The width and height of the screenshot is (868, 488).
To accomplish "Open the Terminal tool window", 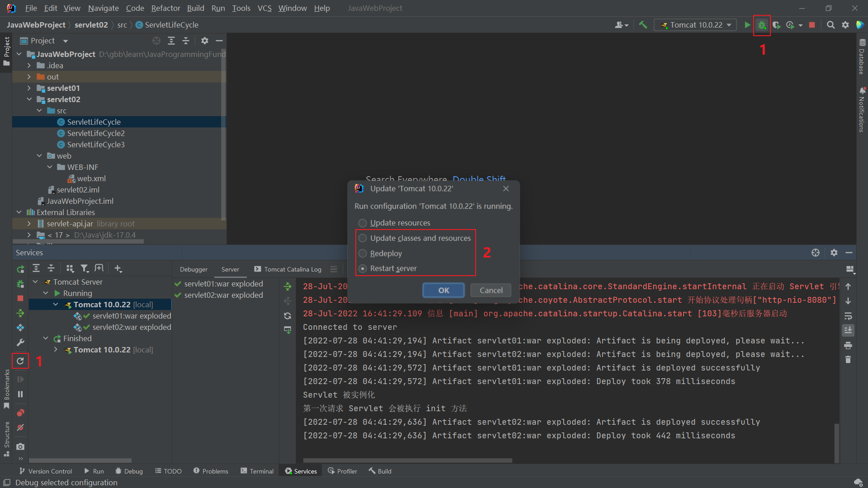I will 257,471.
